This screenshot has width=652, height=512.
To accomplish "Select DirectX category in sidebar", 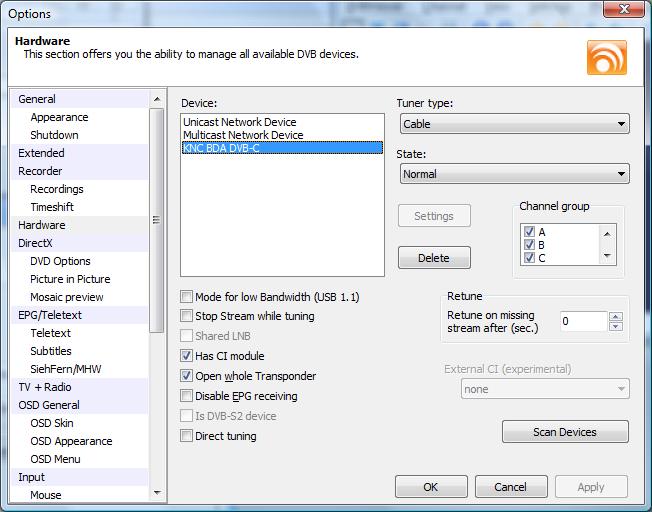I will 35,243.
